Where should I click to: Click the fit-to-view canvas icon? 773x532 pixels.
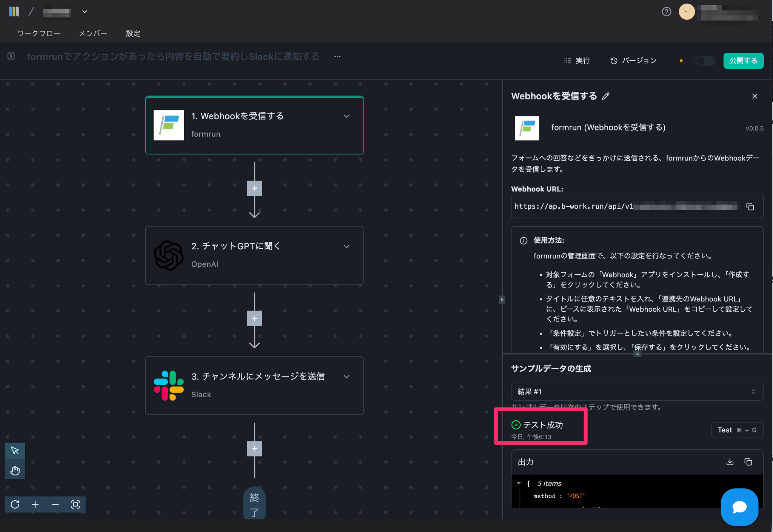pos(75,504)
